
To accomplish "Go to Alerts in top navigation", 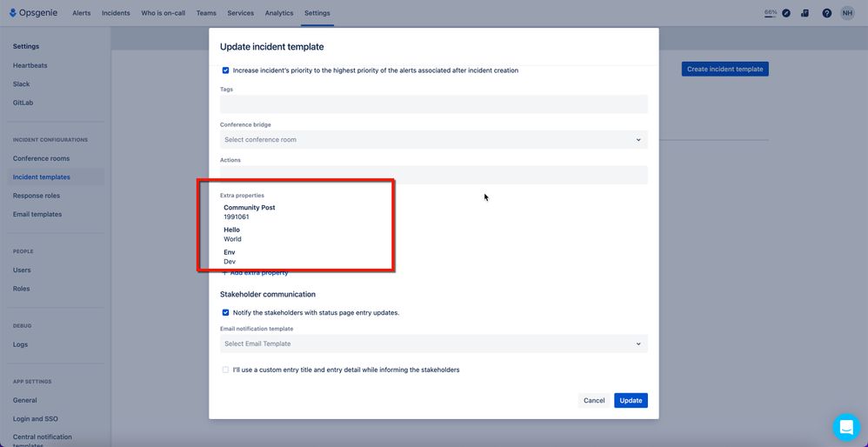I will 82,13.
